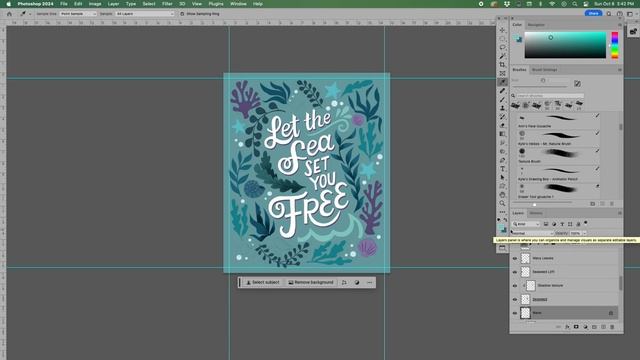Select the Frame tool

point(502,73)
